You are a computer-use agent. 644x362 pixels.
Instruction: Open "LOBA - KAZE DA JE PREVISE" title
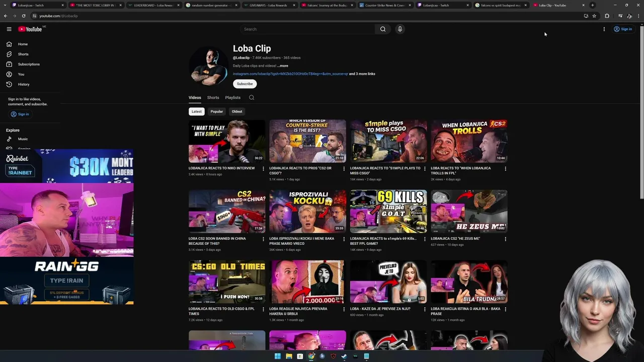point(380,309)
